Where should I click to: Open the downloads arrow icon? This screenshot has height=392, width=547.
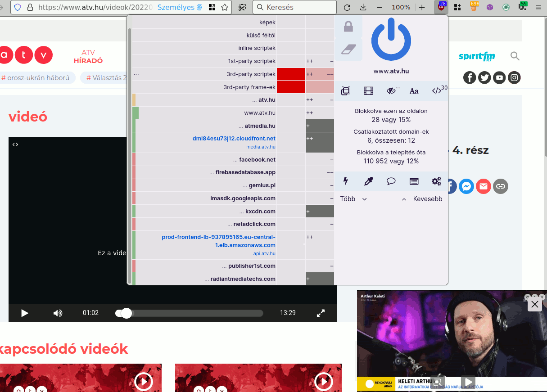click(363, 7)
